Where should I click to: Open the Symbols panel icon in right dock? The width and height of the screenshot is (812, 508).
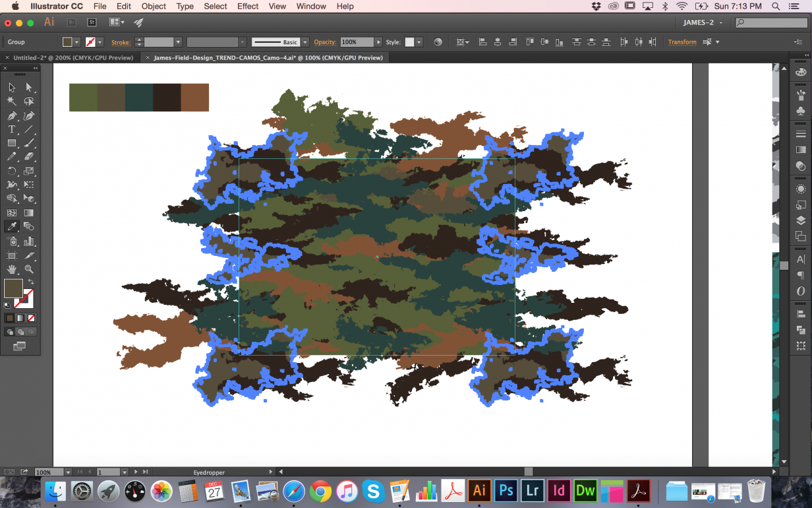(800, 111)
